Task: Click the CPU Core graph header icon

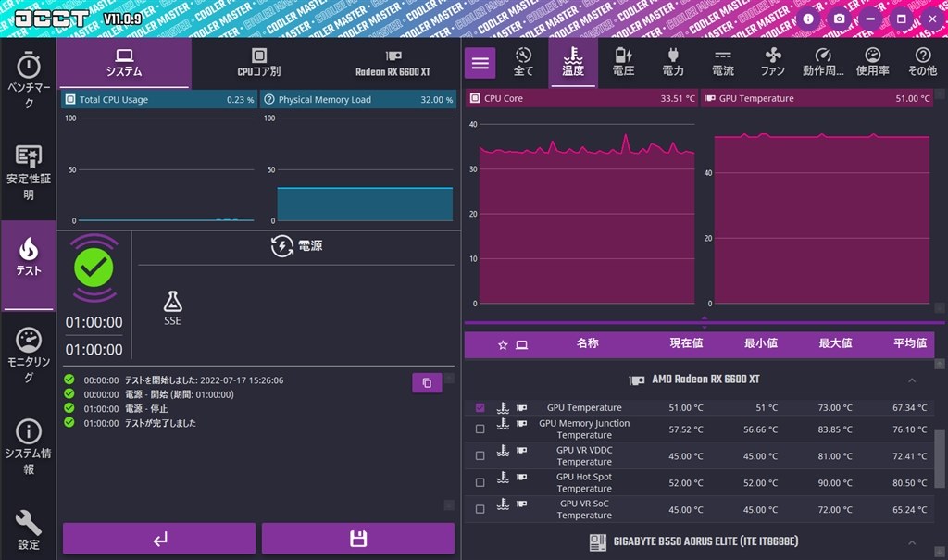Action: pos(475,98)
